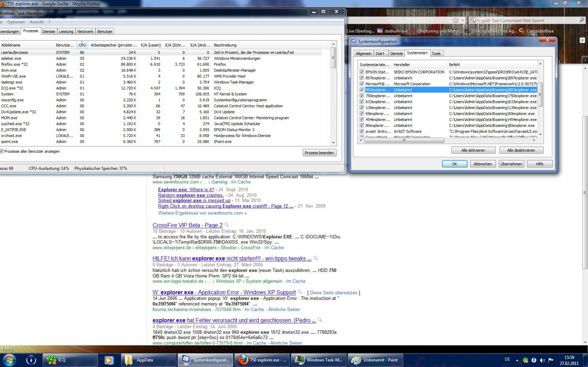
Task: Switch to the Netzwerk tab
Action: 85,31
